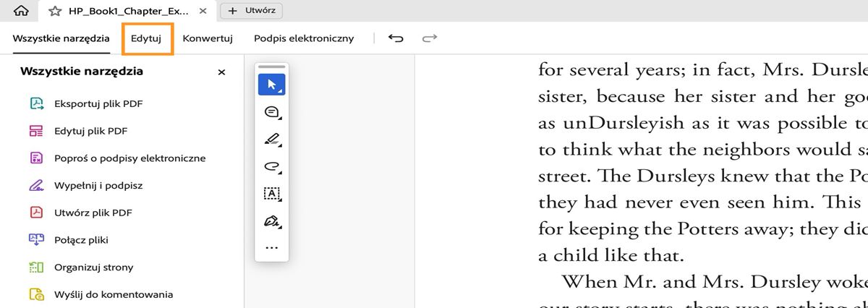Image resolution: width=868 pixels, height=308 pixels.
Task: Redo the last action
Action: point(430,38)
